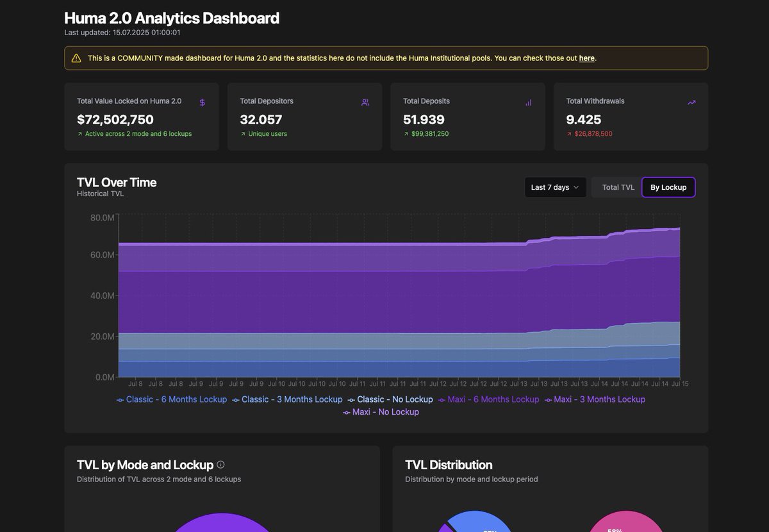The width and height of the screenshot is (769, 532).
Task: Click the Historical TVL subtitle
Action: [101, 194]
